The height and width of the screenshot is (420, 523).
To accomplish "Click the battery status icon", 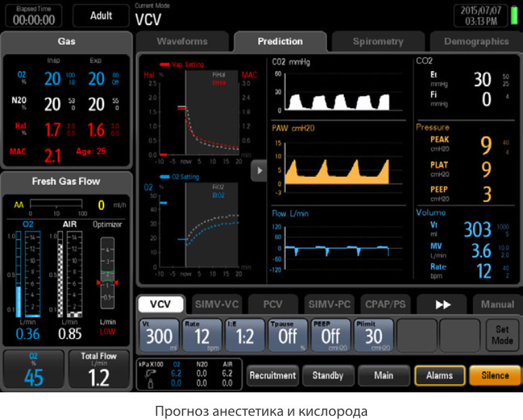I will point(514,16).
